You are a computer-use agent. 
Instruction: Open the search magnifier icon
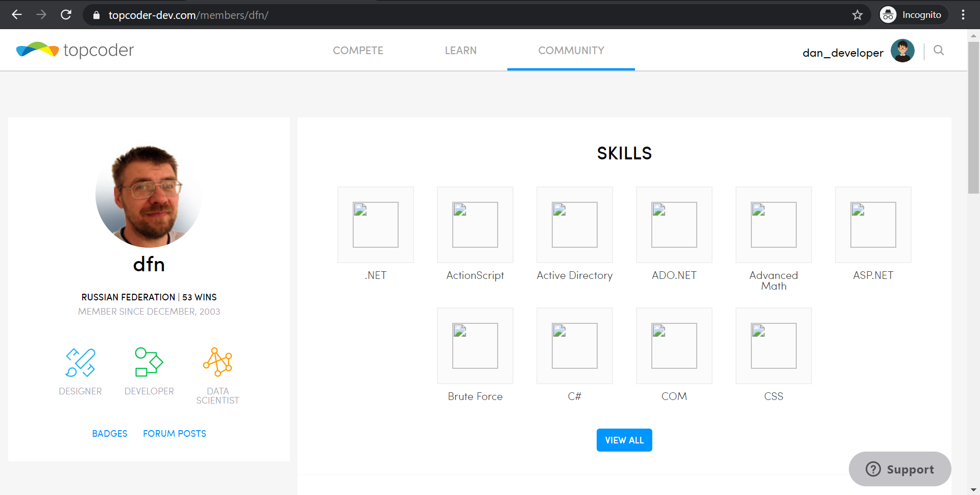[x=939, y=50]
